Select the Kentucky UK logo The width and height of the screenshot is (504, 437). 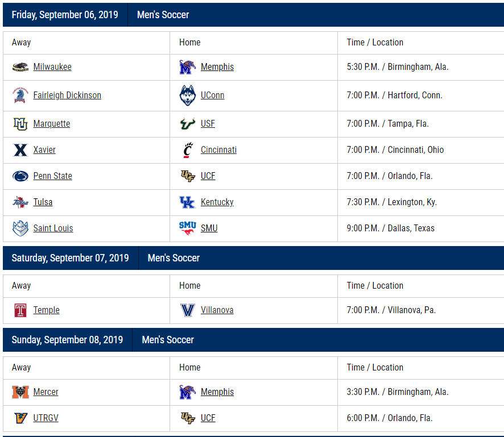pos(187,202)
